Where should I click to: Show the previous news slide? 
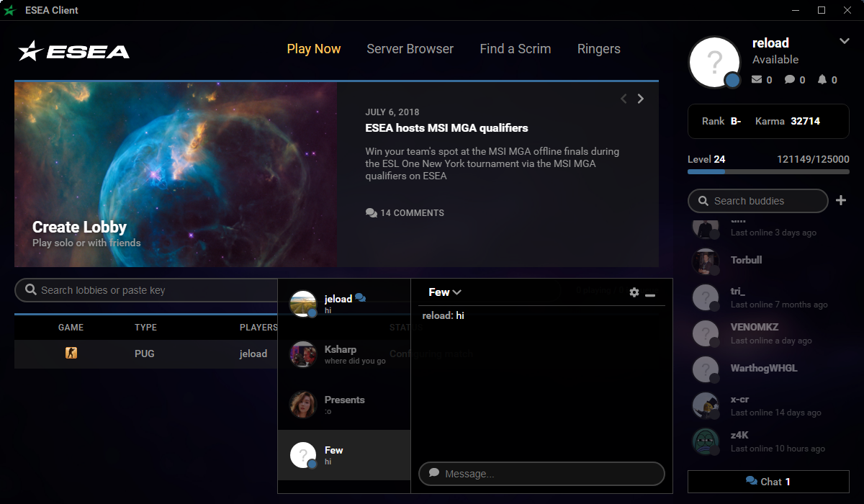point(624,99)
